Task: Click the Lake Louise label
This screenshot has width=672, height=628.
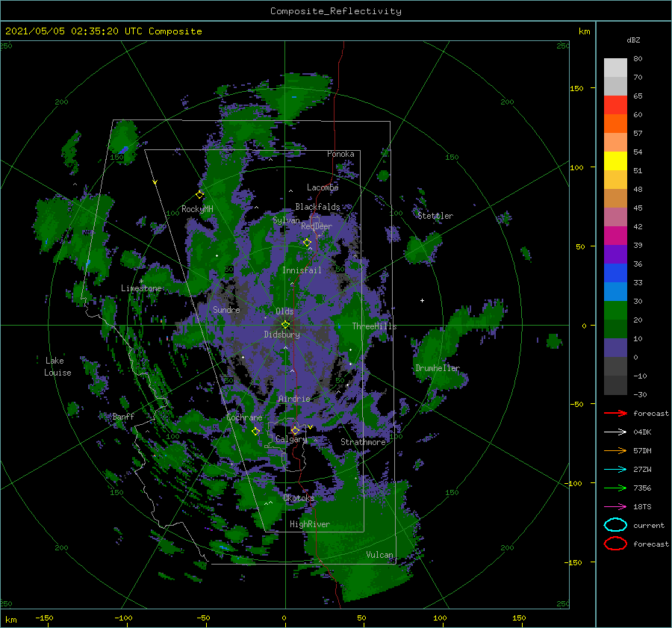Action: pos(57,367)
